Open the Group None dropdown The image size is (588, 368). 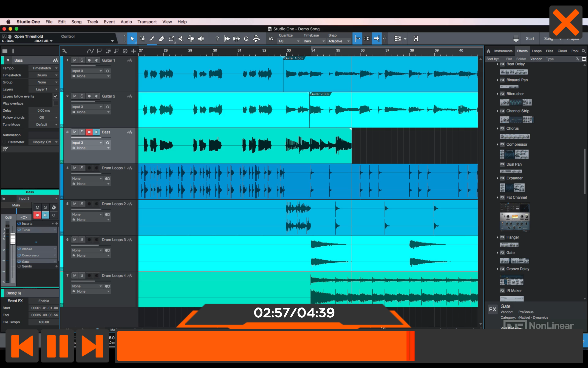click(44, 82)
